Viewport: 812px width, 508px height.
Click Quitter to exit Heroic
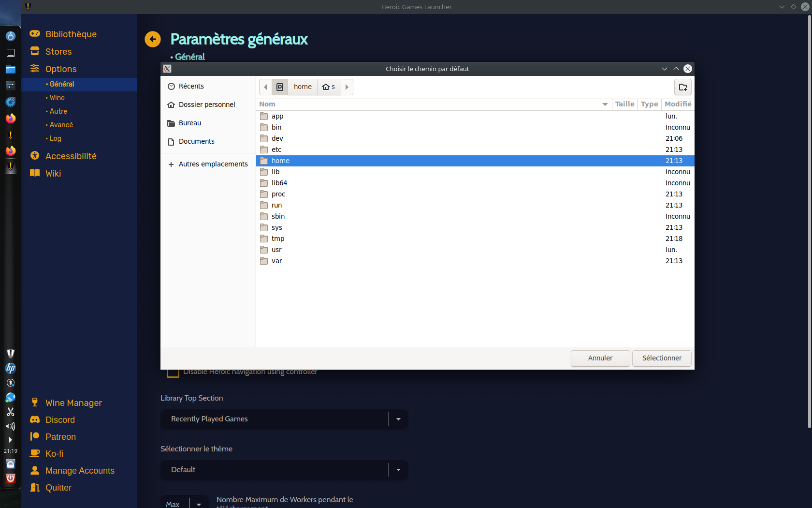pos(51,488)
